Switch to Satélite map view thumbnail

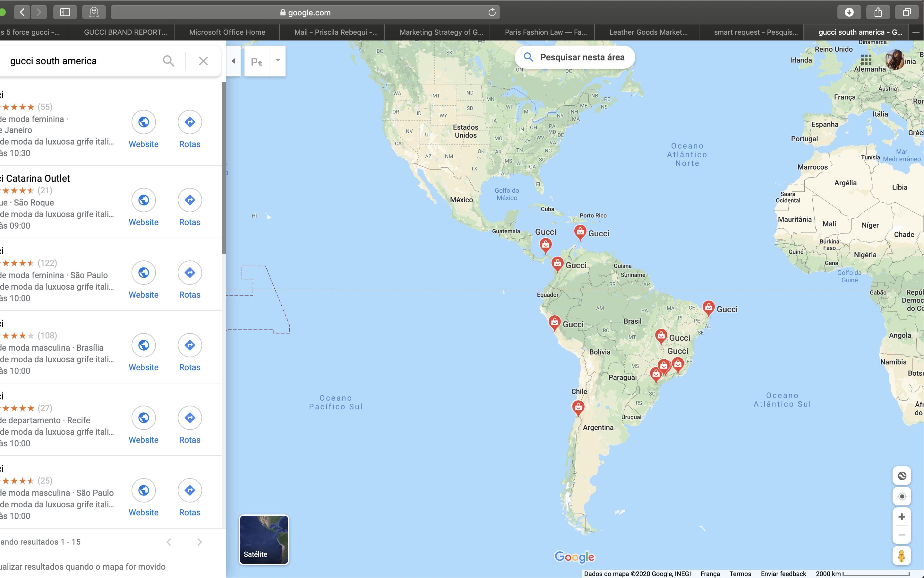pos(264,539)
